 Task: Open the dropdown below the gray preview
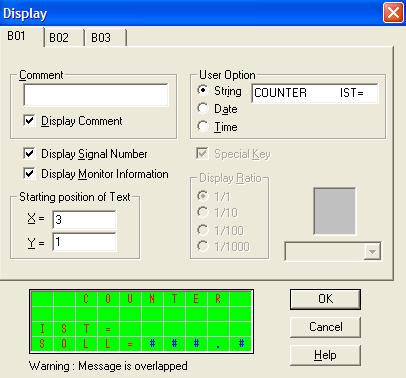click(372, 252)
